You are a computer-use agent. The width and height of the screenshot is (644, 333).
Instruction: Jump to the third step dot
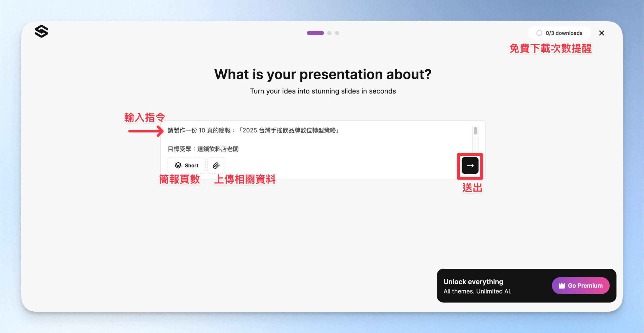click(x=337, y=33)
